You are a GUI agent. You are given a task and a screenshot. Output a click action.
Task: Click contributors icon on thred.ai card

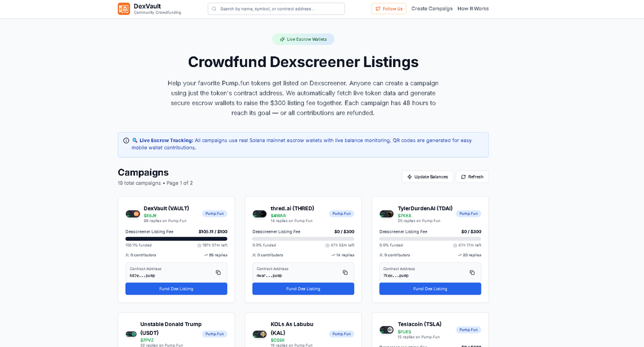pyautogui.click(x=254, y=255)
